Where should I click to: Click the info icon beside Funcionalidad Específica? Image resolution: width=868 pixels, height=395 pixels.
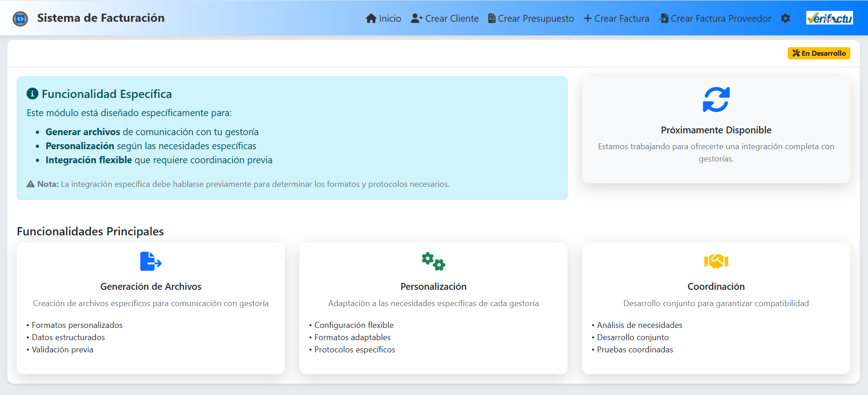click(32, 93)
